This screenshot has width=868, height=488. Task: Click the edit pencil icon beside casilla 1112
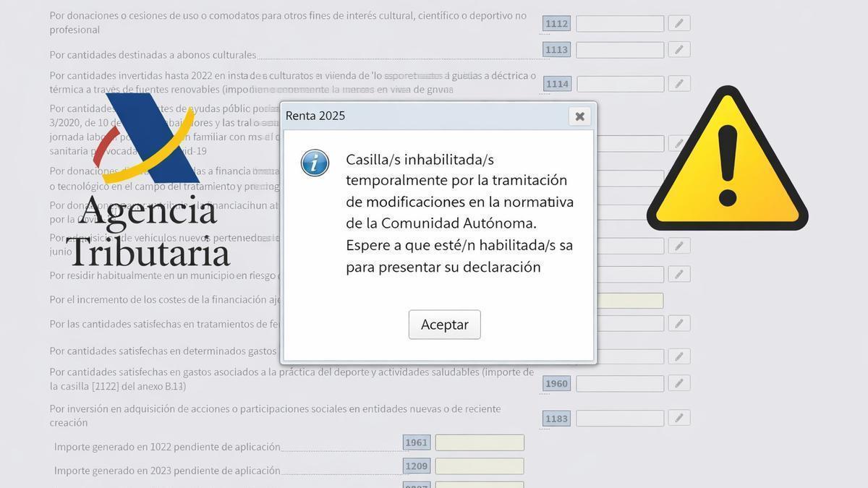678,22
